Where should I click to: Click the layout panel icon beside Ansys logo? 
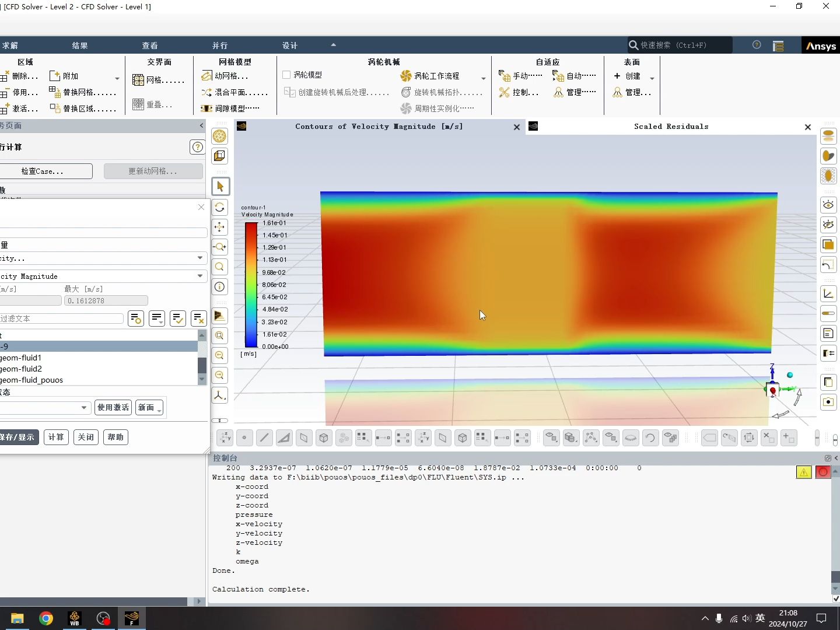(778, 45)
